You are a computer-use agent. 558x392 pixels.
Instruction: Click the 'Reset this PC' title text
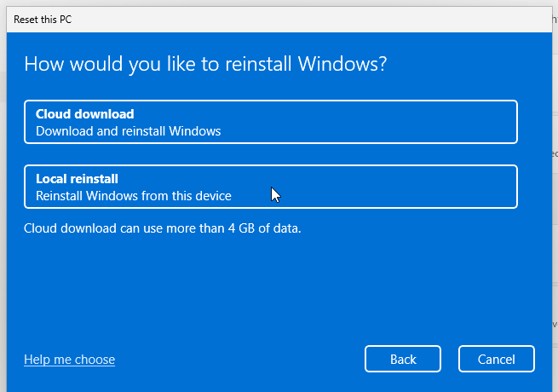[x=43, y=20]
